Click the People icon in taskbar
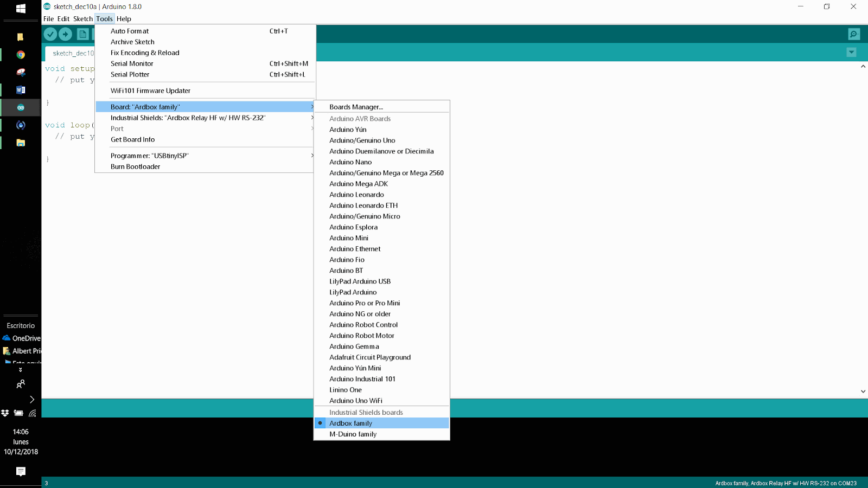The image size is (868, 488). pos(21,384)
